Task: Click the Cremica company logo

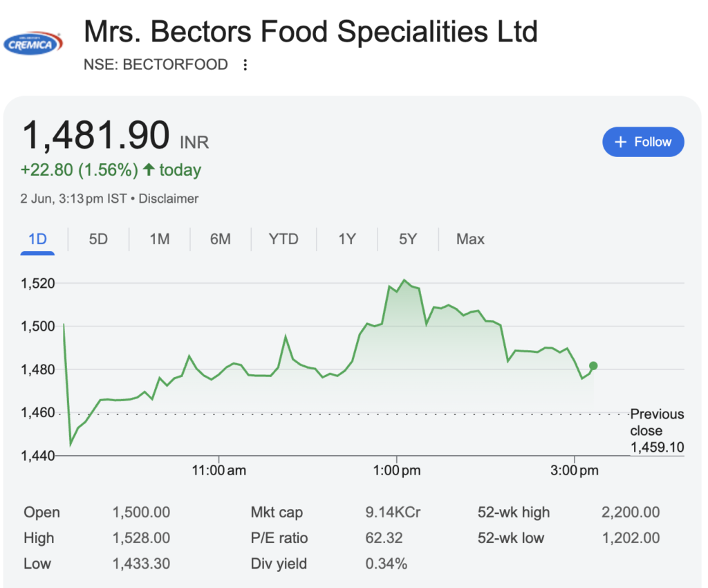Action: point(32,43)
